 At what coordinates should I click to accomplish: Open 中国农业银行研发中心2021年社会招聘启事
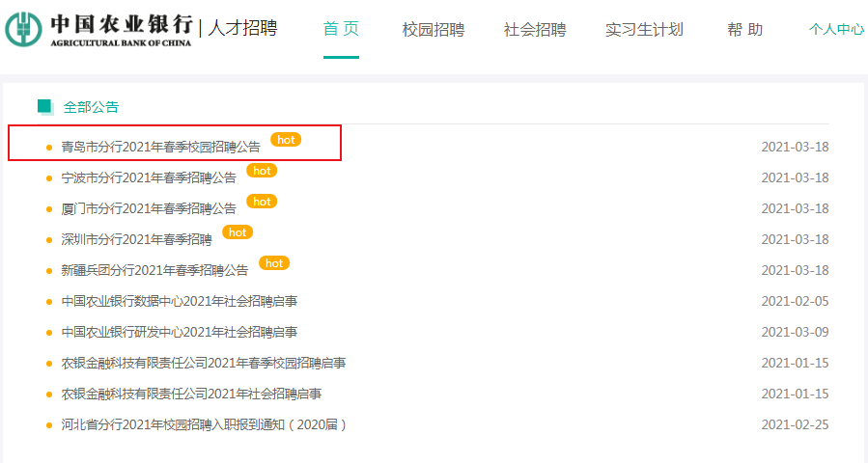click(179, 333)
